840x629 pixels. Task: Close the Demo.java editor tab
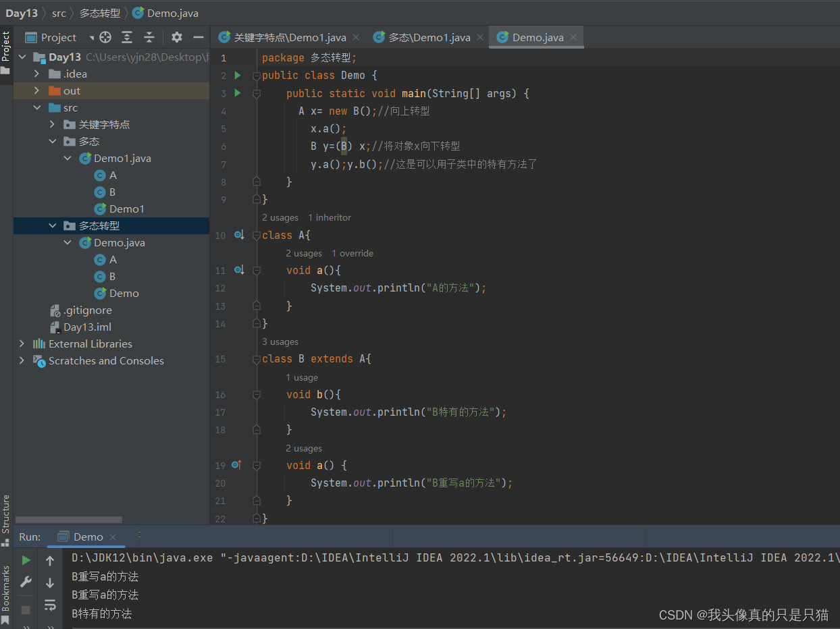point(573,38)
